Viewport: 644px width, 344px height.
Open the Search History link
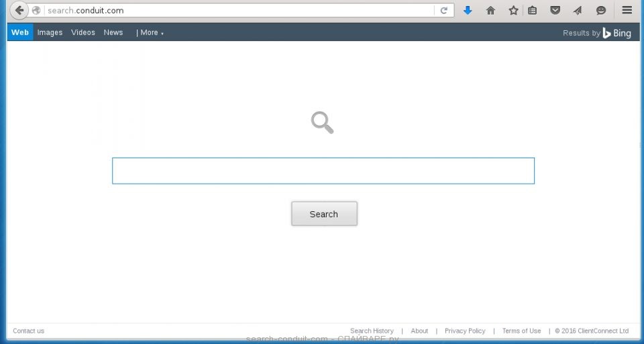pos(372,331)
